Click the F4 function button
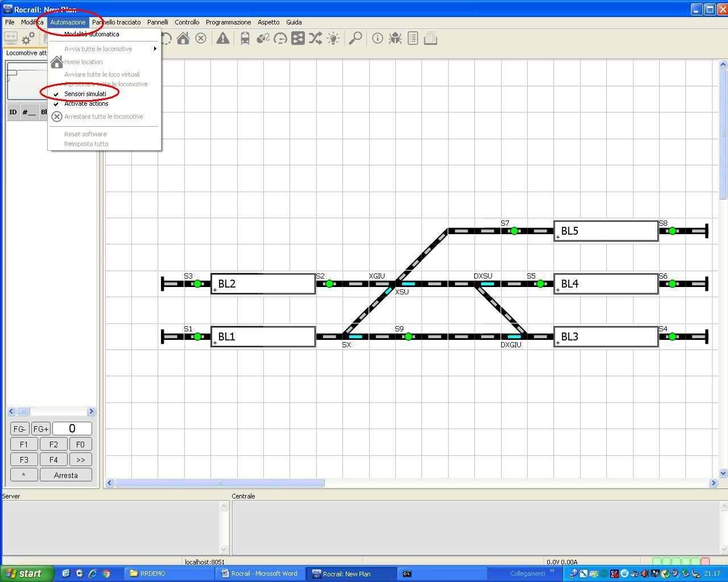Viewport: 728px width, 582px height. 53,460
